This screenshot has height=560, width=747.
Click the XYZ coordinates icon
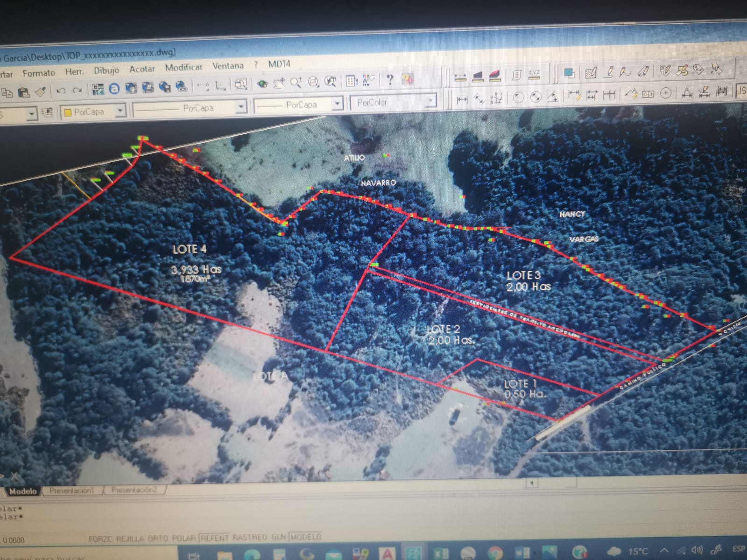(534, 75)
